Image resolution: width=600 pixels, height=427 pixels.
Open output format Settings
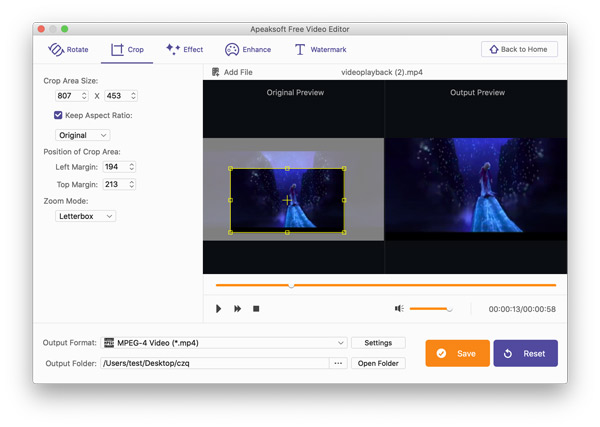point(378,343)
